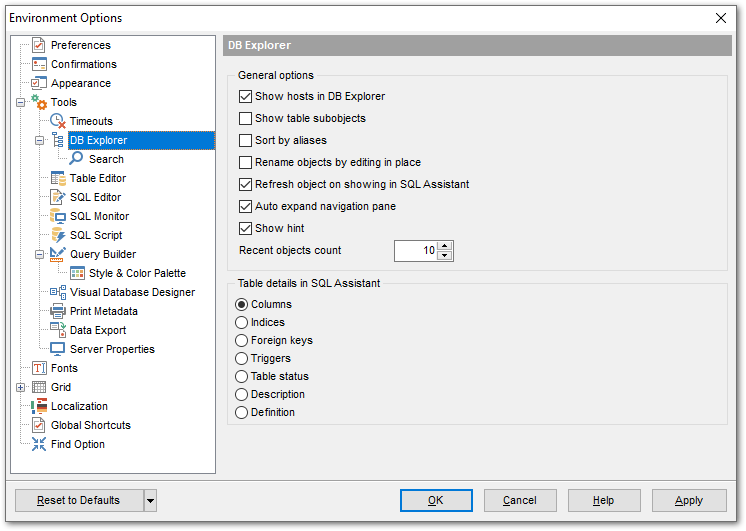
Task: Click the SQL Monitor icon in tree
Action: click(x=58, y=216)
